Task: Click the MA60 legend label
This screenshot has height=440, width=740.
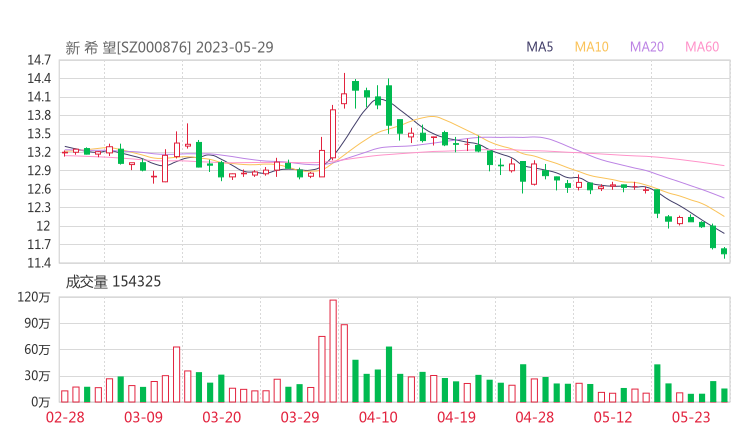Action: click(702, 47)
